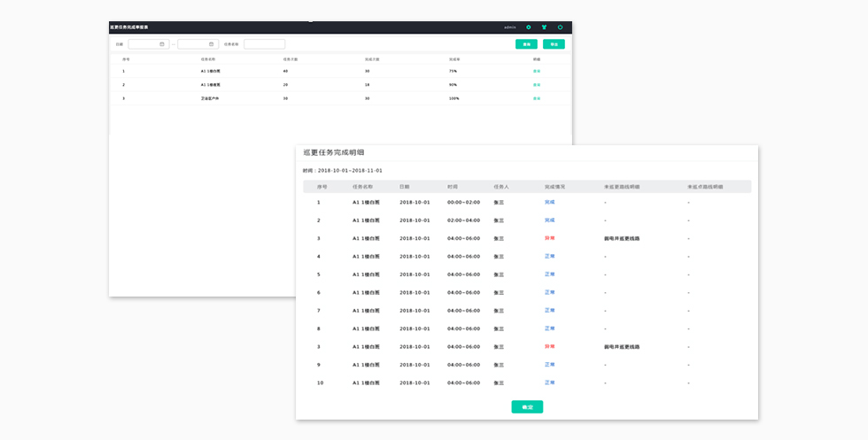Image resolution: width=868 pixels, height=440 pixels.
Task: Click the 确定 confirm button in dialog
Action: pyautogui.click(x=527, y=407)
